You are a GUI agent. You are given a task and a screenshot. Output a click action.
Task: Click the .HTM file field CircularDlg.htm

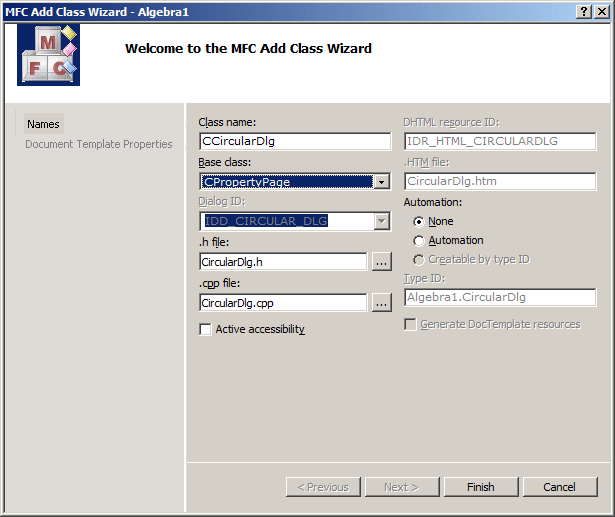[500, 181]
